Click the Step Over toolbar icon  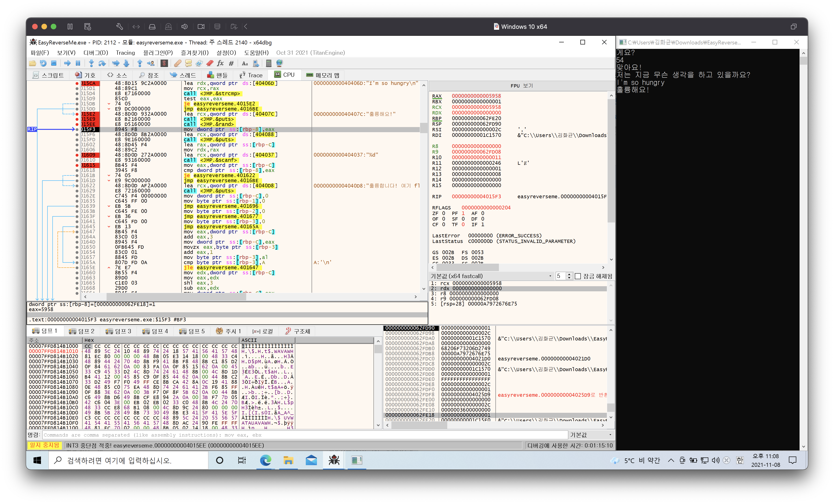point(102,63)
